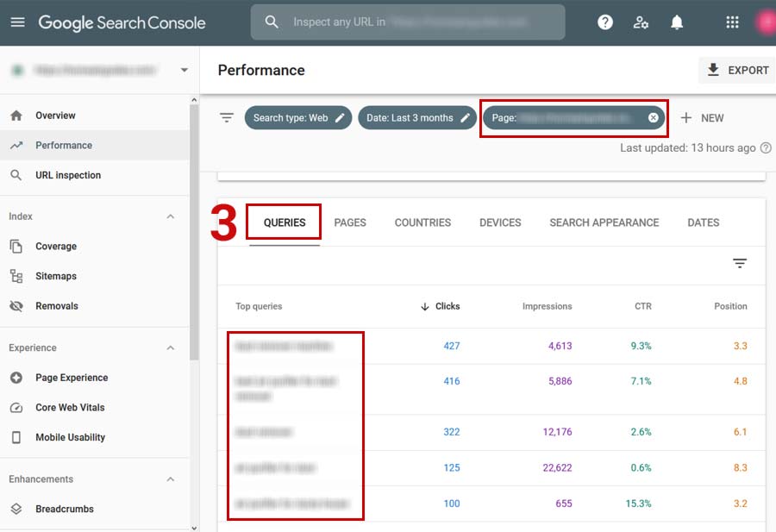Click the Core Web Vitals gauge icon

16,407
